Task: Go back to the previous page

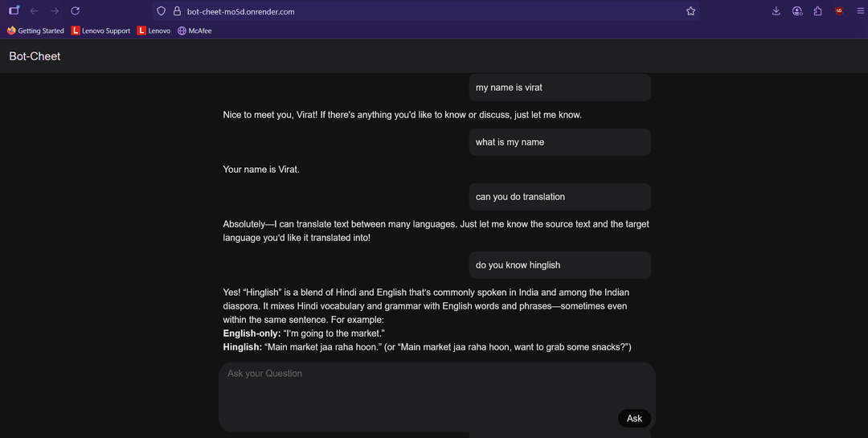Action: [34, 11]
